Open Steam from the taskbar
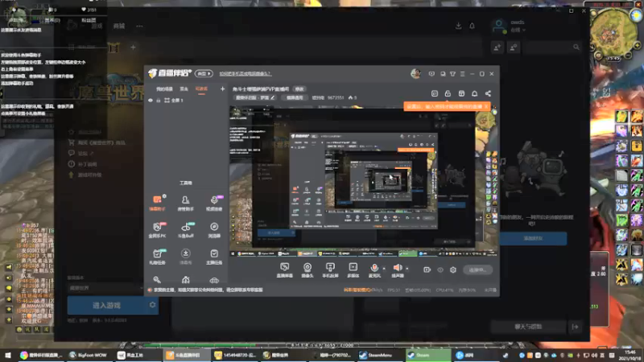The width and height of the screenshot is (644, 362). click(x=427, y=355)
